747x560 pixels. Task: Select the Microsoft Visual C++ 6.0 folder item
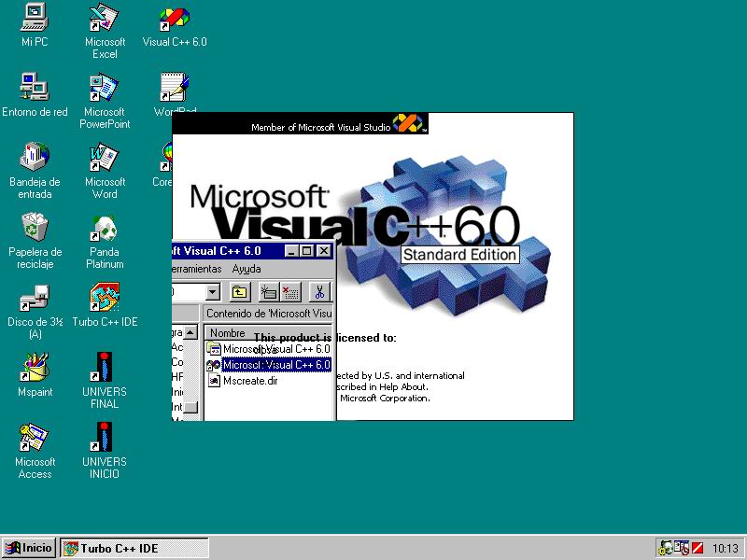click(269, 349)
